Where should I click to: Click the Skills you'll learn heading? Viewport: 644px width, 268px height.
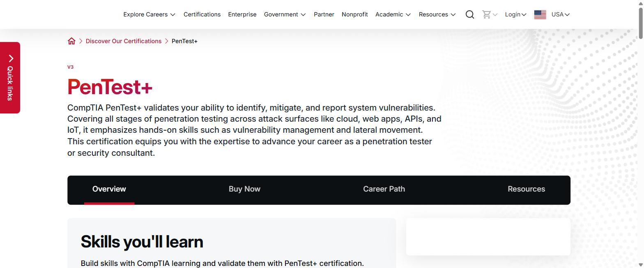click(142, 242)
